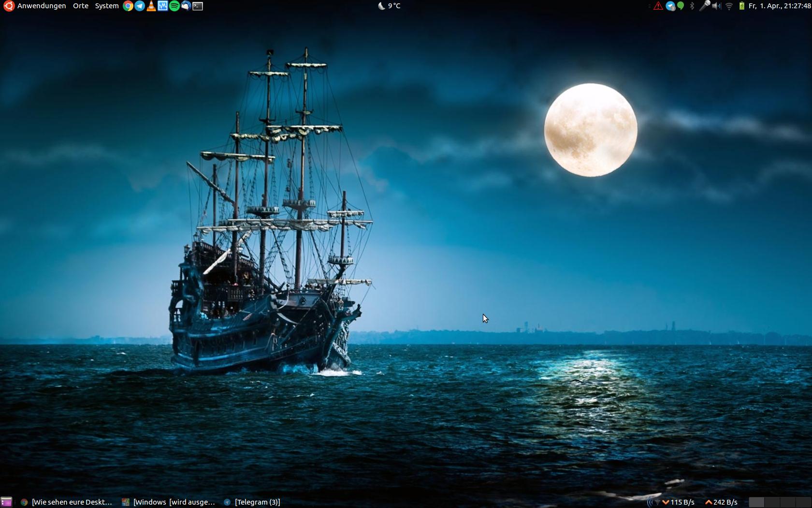Launch Spotify from the panel
Image resolution: width=812 pixels, height=508 pixels.
click(174, 6)
